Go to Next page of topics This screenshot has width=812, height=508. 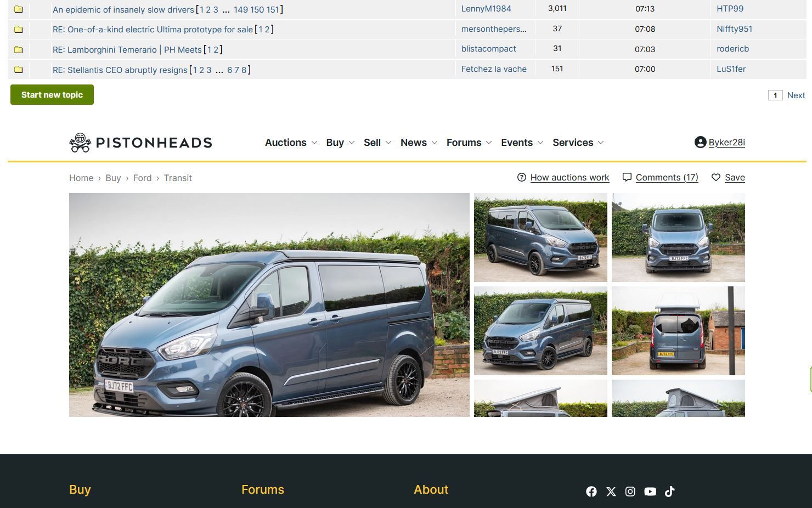(796, 95)
